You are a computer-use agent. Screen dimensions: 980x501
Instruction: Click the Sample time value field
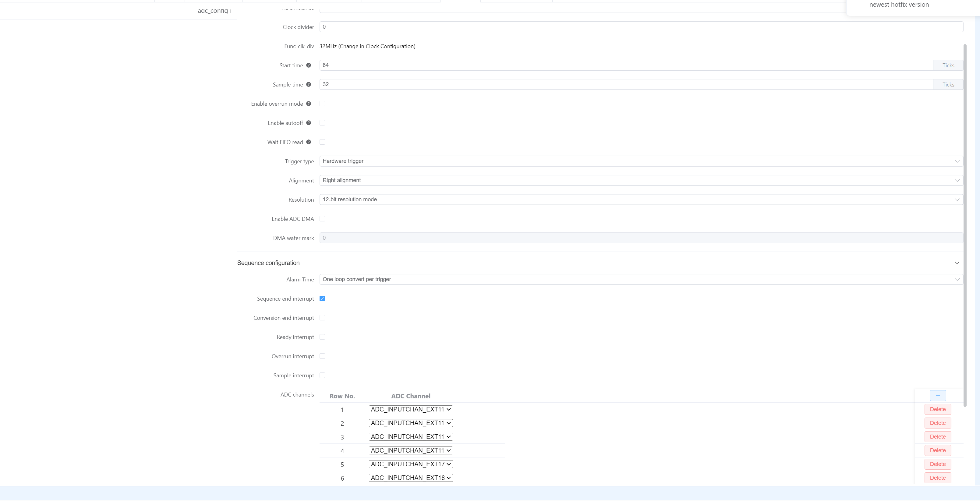point(625,84)
